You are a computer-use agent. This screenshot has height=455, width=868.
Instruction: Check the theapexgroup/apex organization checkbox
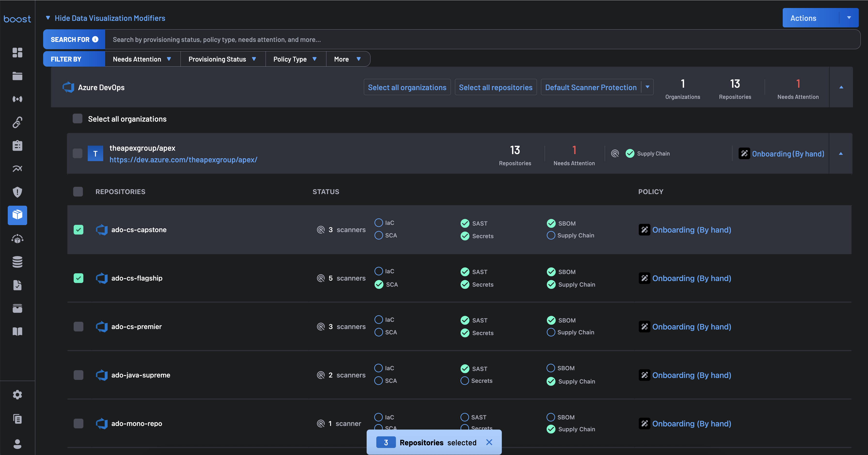pyautogui.click(x=78, y=154)
